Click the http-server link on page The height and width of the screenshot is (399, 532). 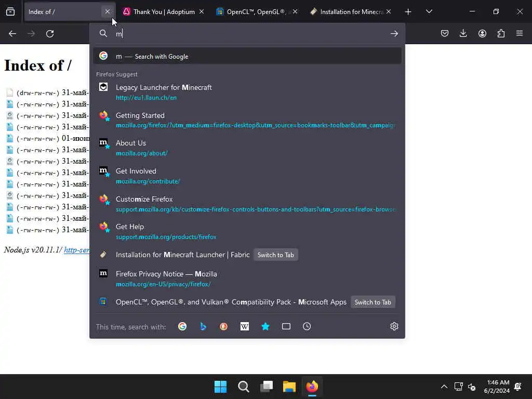(77, 250)
